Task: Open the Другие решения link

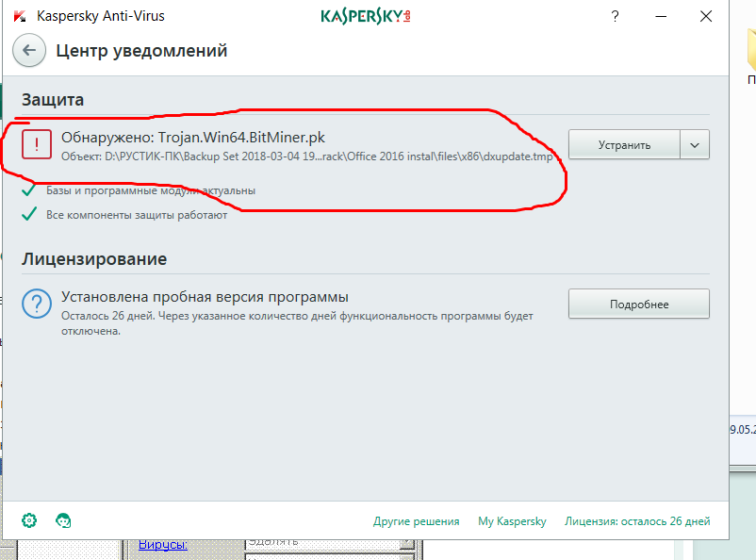Action: pyautogui.click(x=416, y=521)
